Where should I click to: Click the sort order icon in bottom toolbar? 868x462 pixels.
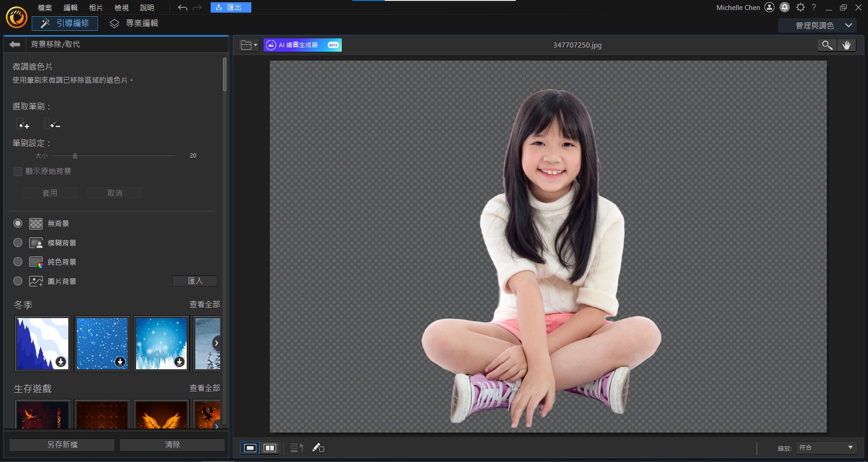pyautogui.click(x=297, y=448)
